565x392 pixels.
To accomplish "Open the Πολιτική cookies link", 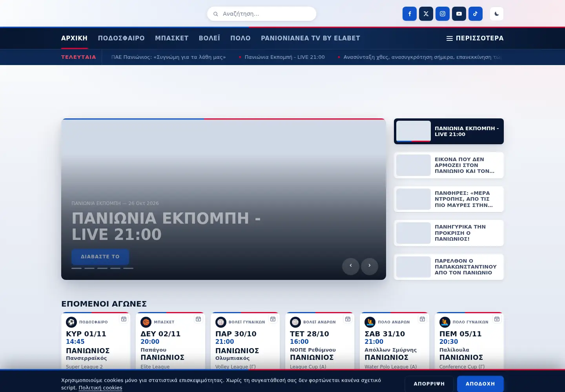I will (100, 388).
